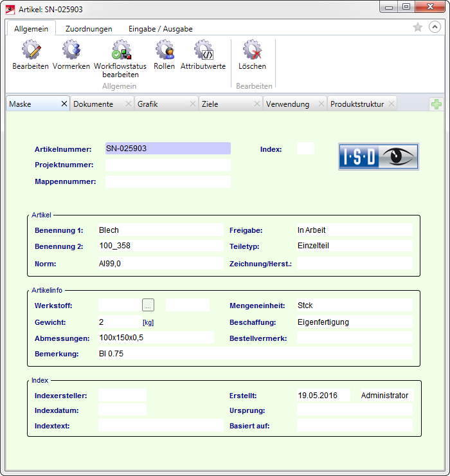Screen dimensions: 450x476
Task: Open the Eingabe / Ausgabe ribbon tab
Action: point(160,29)
